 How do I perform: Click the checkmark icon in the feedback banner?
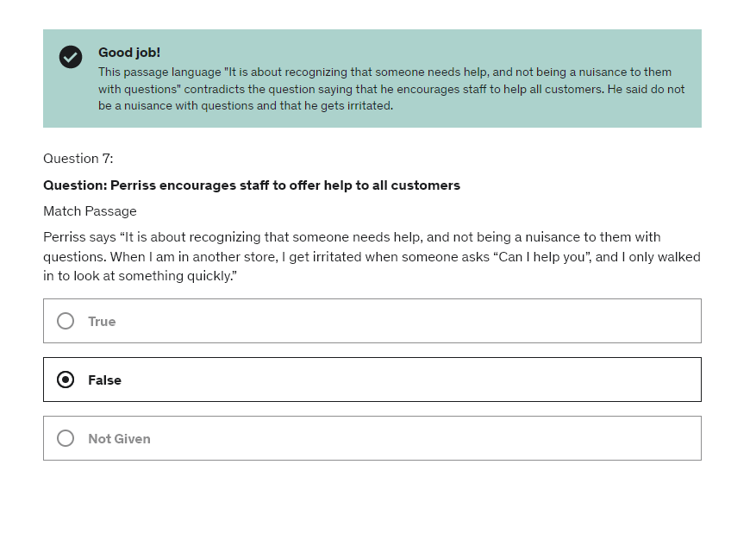pyautogui.click(x=71, y=57)
